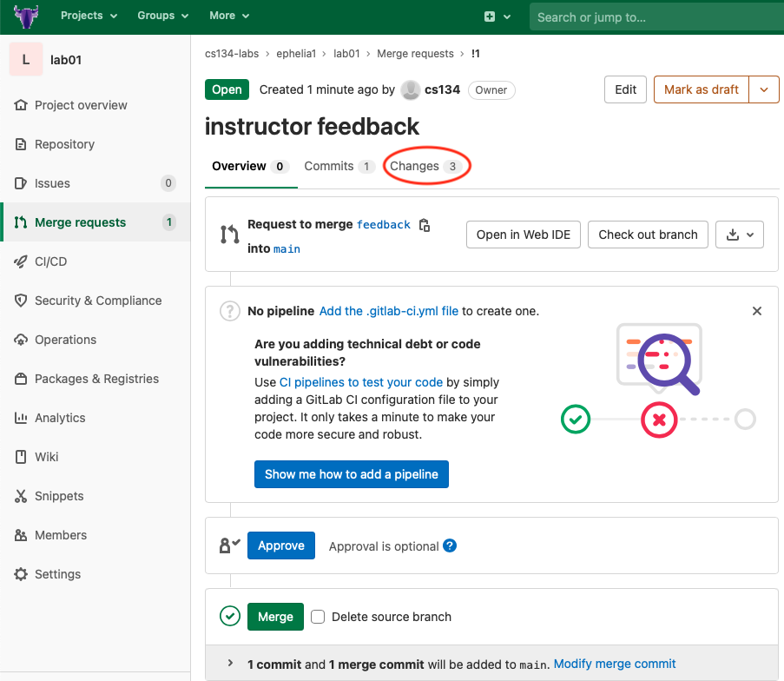Click the No pipeline question mark icon
The height and width of the screenshot is (681, 784).
(230, 311)
